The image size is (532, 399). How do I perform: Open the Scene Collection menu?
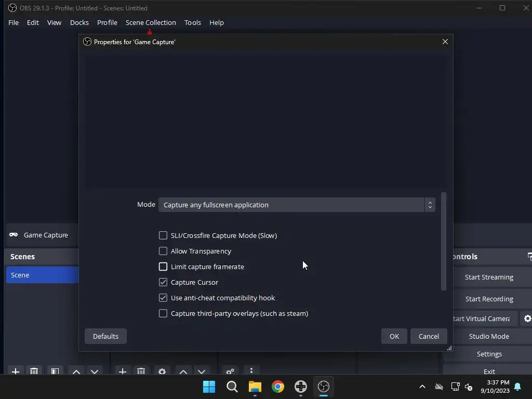click(151, 22)
